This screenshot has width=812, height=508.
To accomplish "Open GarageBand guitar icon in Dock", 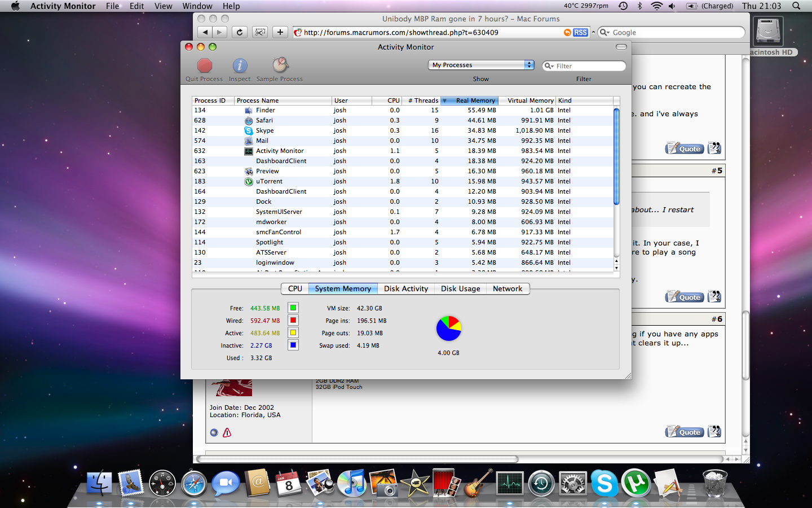I will [478, 483].
